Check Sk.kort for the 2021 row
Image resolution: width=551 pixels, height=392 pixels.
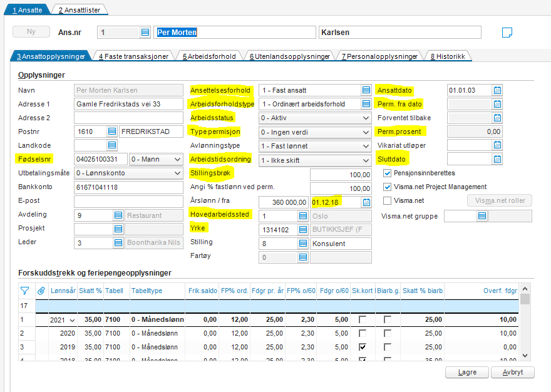tap(363, 319)
